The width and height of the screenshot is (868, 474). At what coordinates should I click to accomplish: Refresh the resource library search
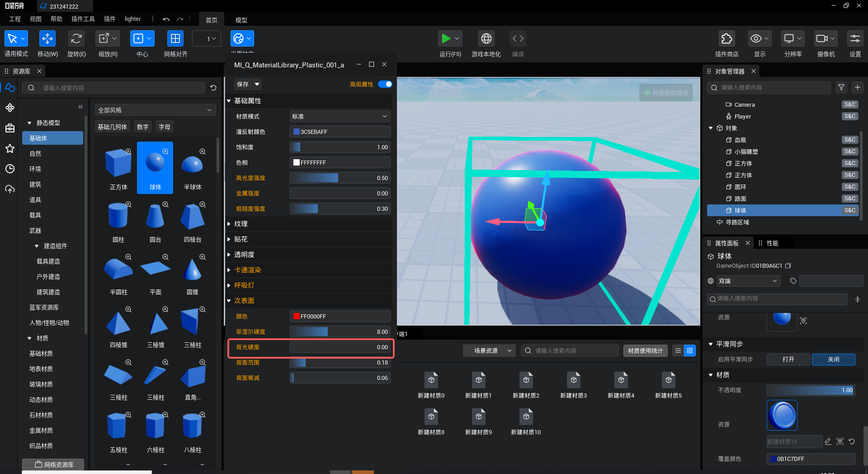click(x=213, y=88)
